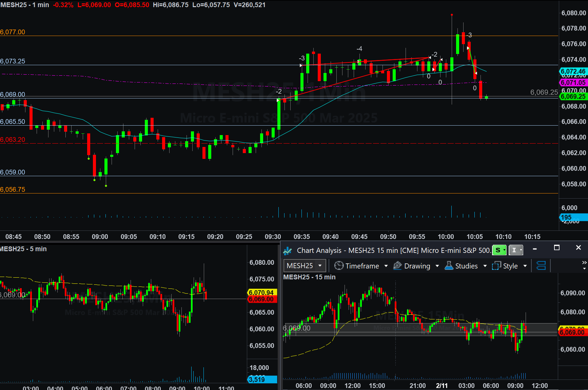
Task: Select the 6,065.50 horizontal line label
Action: coord(13,122)
